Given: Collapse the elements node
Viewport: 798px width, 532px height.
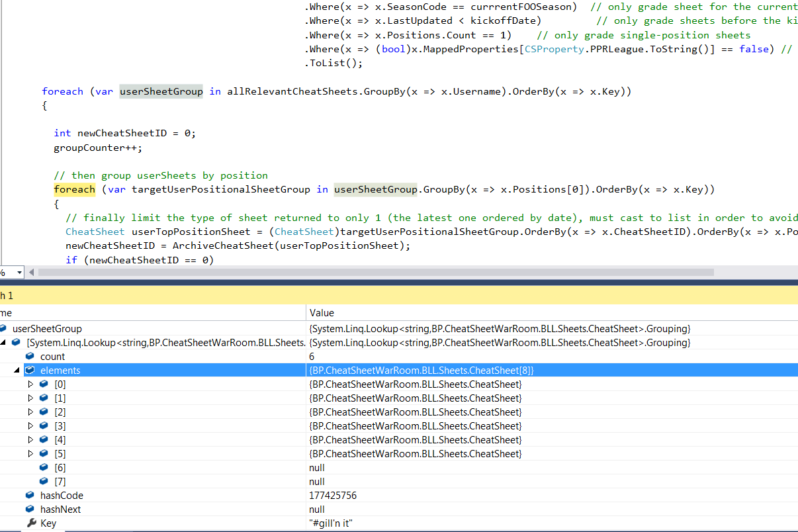Looking at the screenshot, I should point(17,371).
